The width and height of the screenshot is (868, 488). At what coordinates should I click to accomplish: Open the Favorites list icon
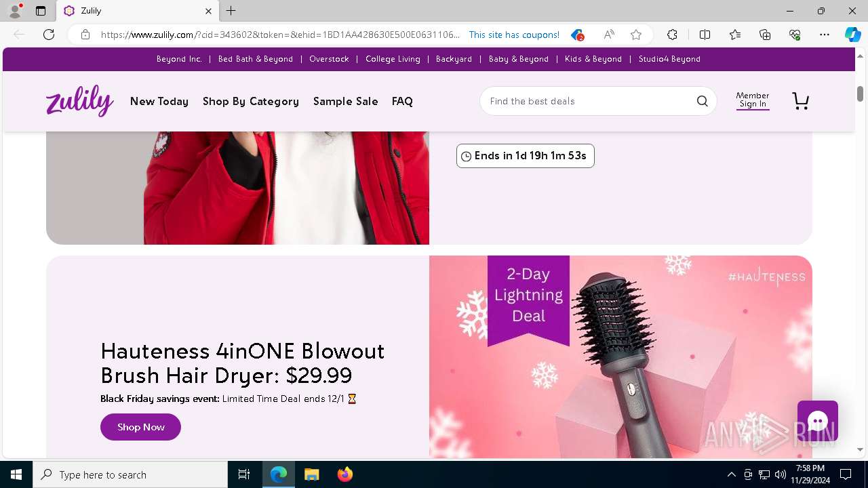(x=735, y=35)
